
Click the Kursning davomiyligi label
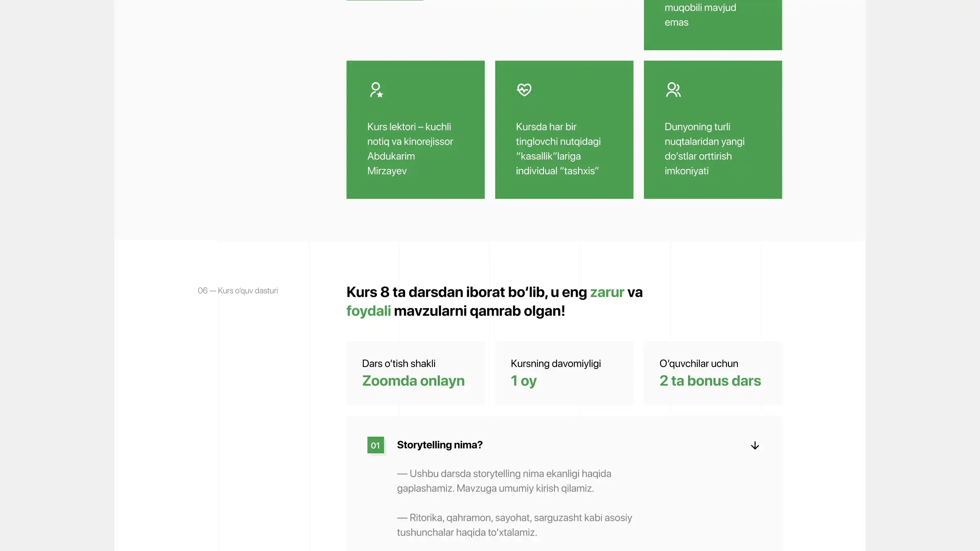pyautogui.click(x=555, y=363)
